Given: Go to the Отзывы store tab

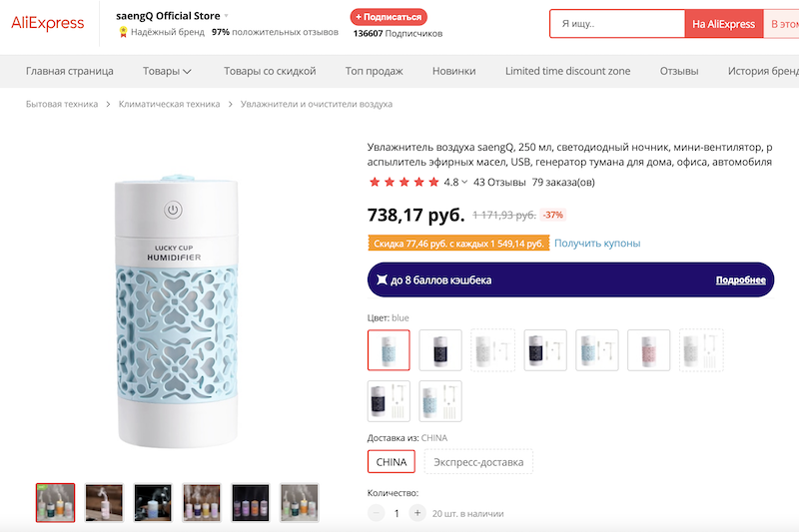Looking at the screenshot, I should pos(679,71).
